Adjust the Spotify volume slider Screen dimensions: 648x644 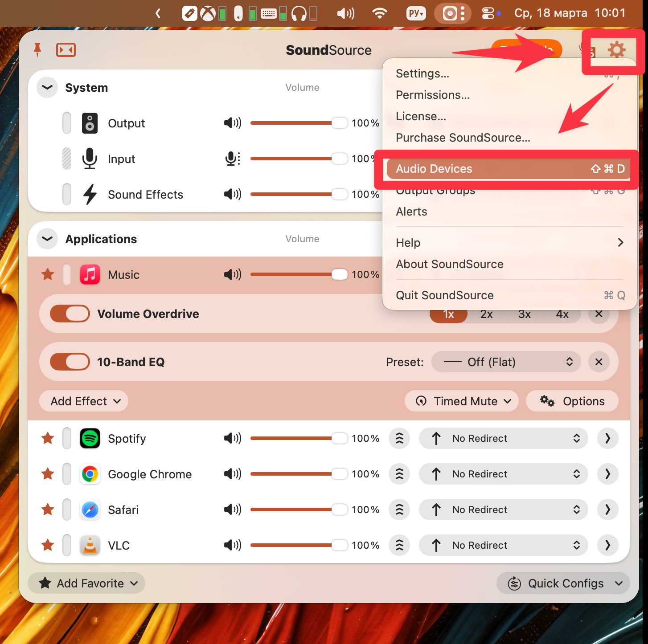click(299, 438)
